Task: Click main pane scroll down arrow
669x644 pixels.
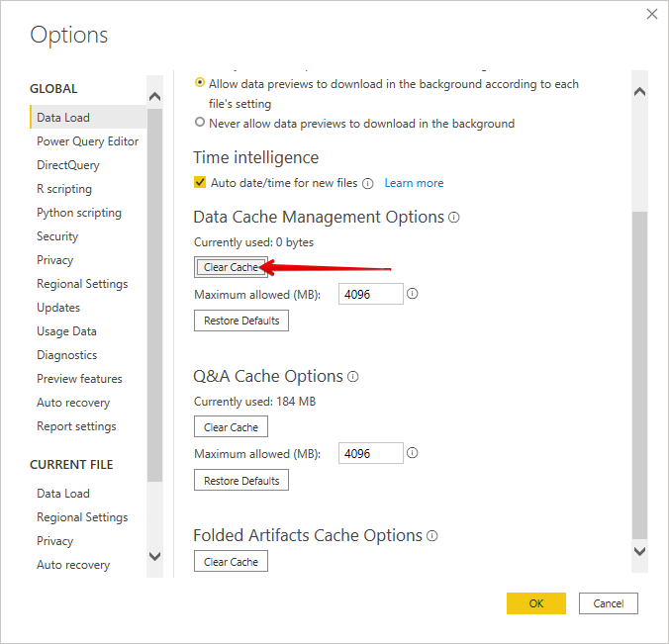Action: click(639, 551)
